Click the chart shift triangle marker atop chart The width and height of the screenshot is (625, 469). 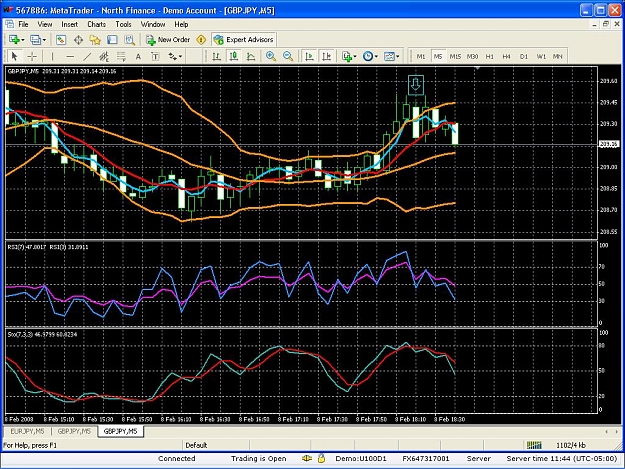click(x=478, y=69)
